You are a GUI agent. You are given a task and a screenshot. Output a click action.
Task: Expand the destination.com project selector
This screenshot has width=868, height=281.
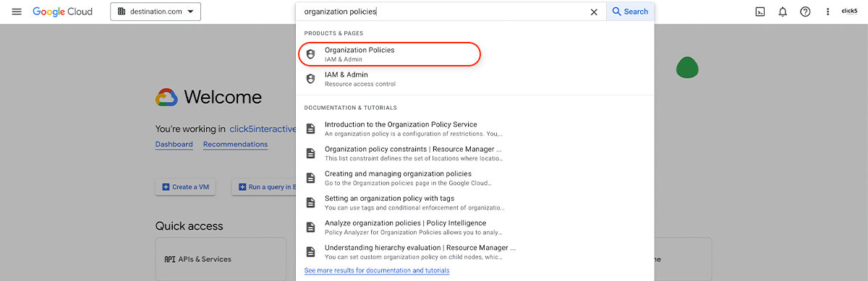pyautogui.click(x=156, y=12)
